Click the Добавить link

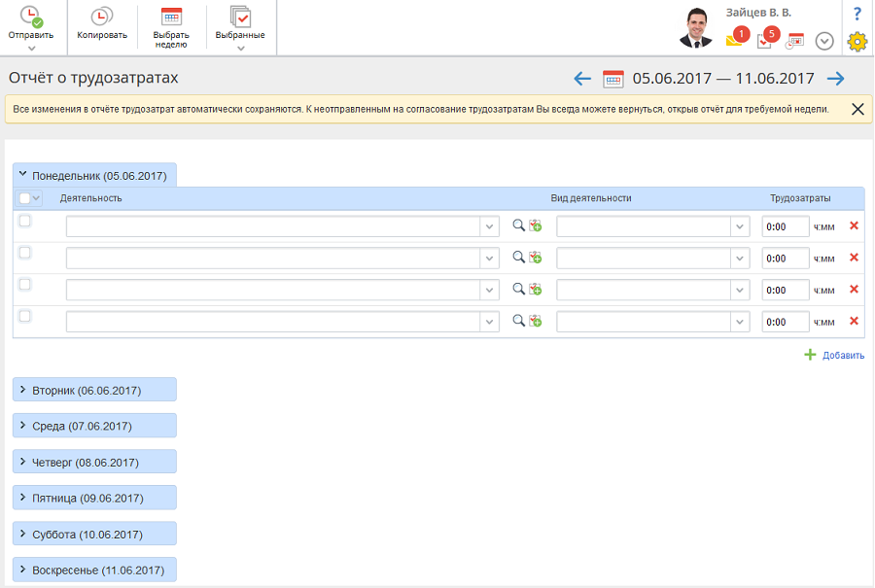click(834, 355)
